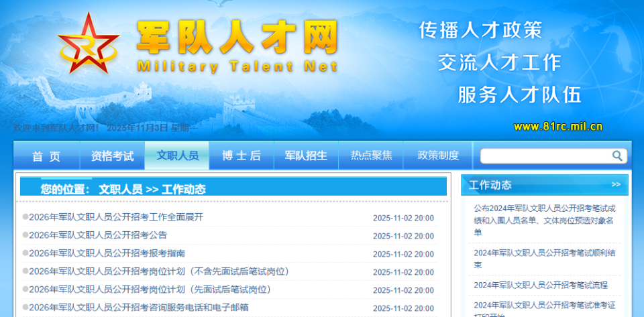This screenshot has width=644, height=317.
Task: Open the 资格考试 navigation tab
Action: click(112, 156)
